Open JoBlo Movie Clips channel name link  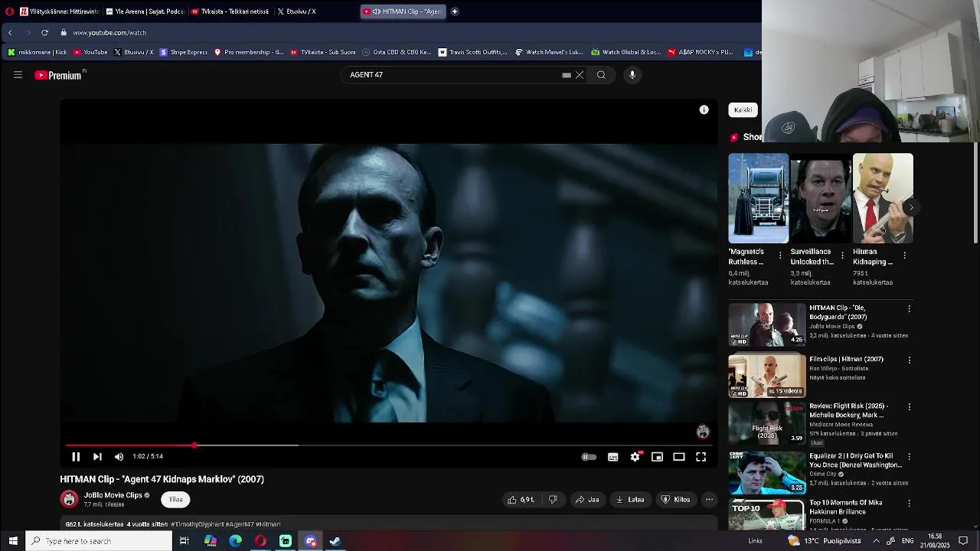113,495
